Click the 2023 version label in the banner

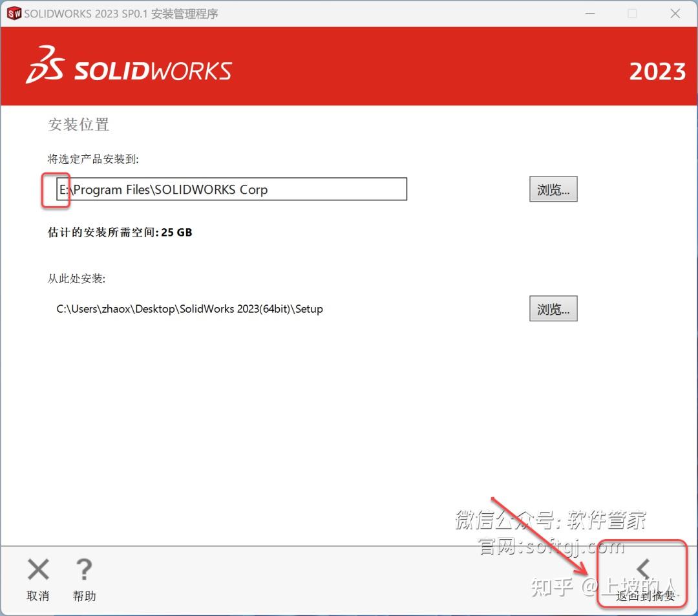[658, 72]
